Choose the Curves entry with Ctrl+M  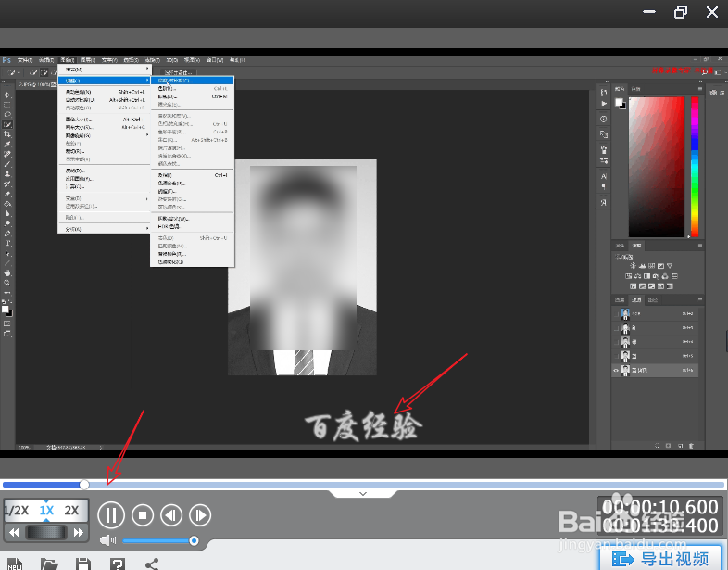193,96
